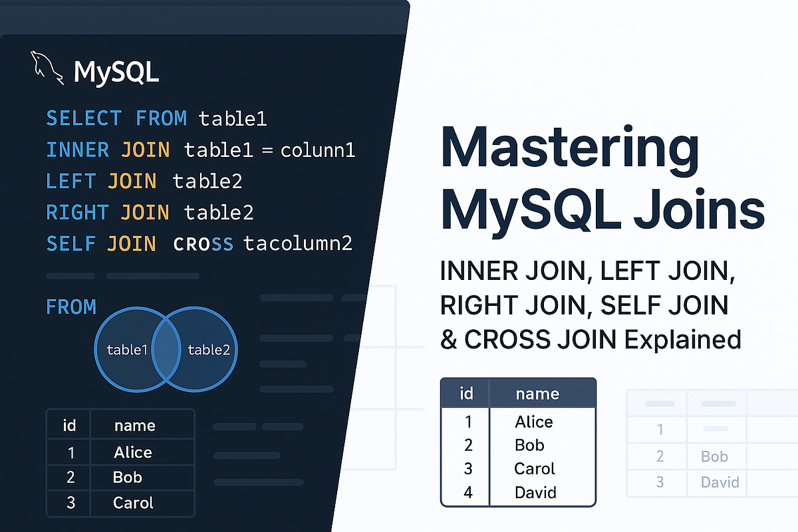
Task: Click 'MySQL Joins' in the headline
Action: tap(602, 209)
